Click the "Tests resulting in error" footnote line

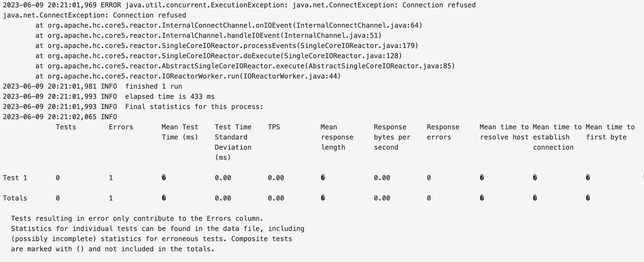click(x=137, y=219)
